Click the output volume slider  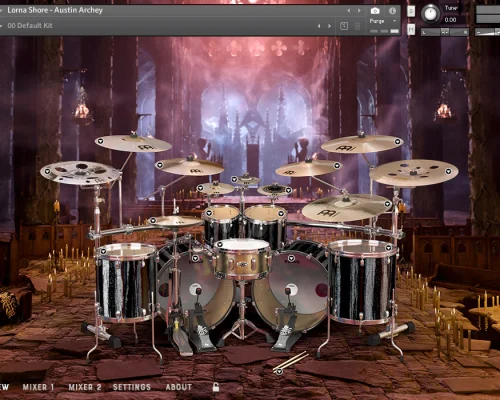pos(488,32)
